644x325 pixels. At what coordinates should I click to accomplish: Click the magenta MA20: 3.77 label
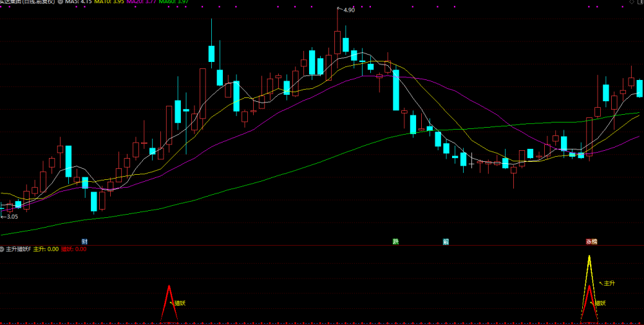pos(141,2)
